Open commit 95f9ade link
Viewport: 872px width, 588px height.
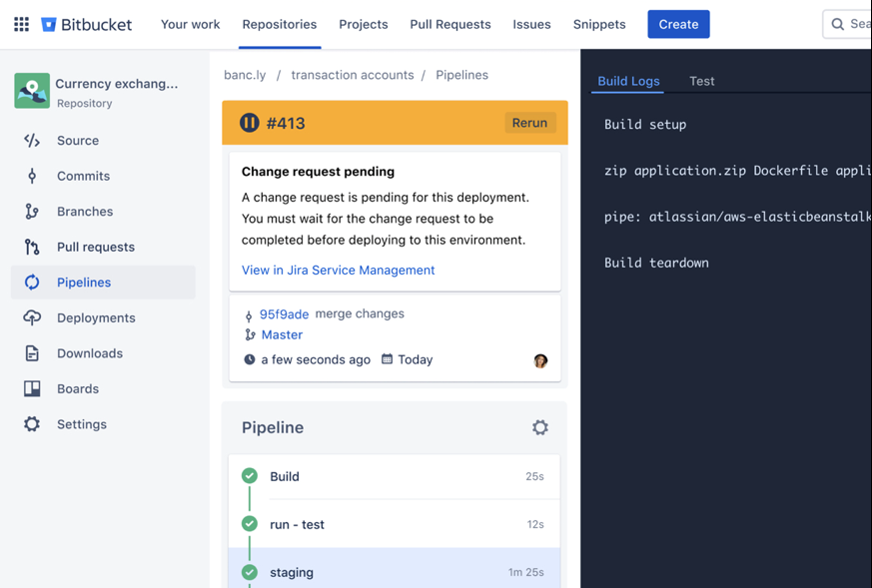[285, 314]
